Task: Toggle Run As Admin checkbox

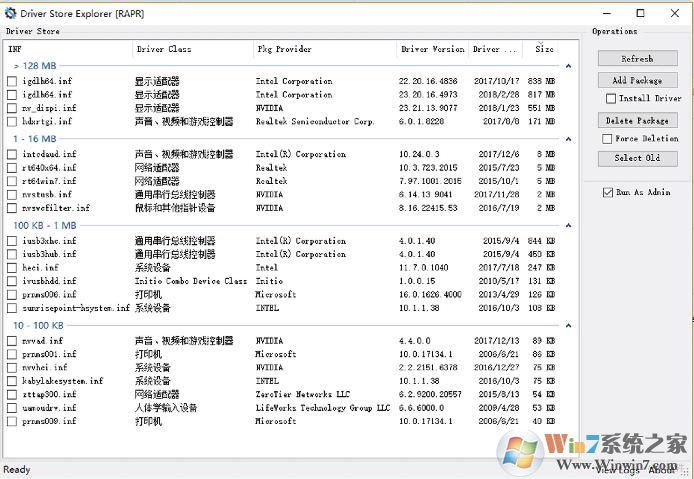Action: [x=608, y=192]
